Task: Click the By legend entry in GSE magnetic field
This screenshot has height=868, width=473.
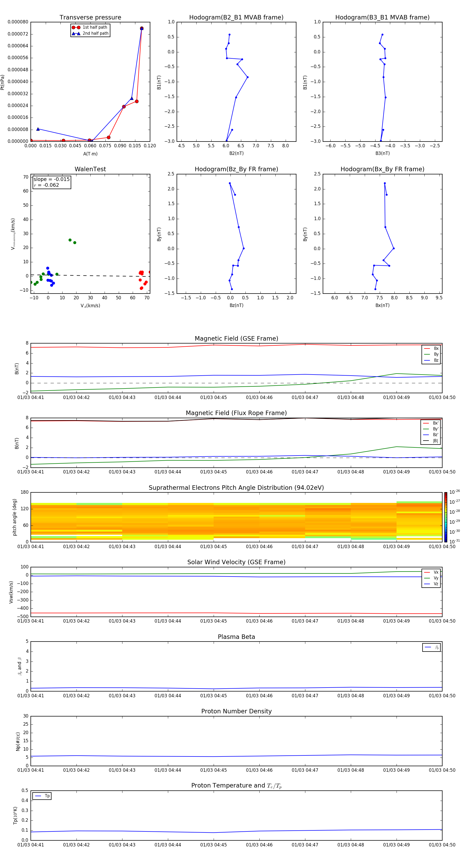Action: (x=431, y=355)
